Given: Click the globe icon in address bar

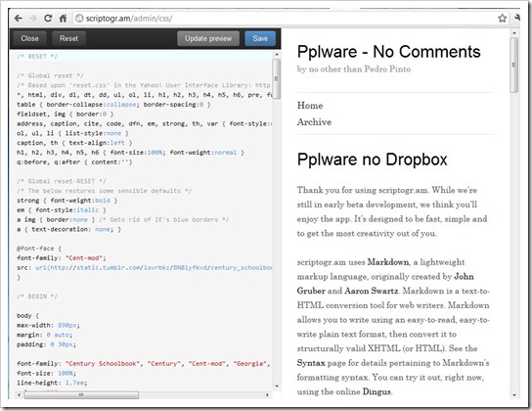Looking at the screenshot, I should pyautogui.click(x=79, y=18).
